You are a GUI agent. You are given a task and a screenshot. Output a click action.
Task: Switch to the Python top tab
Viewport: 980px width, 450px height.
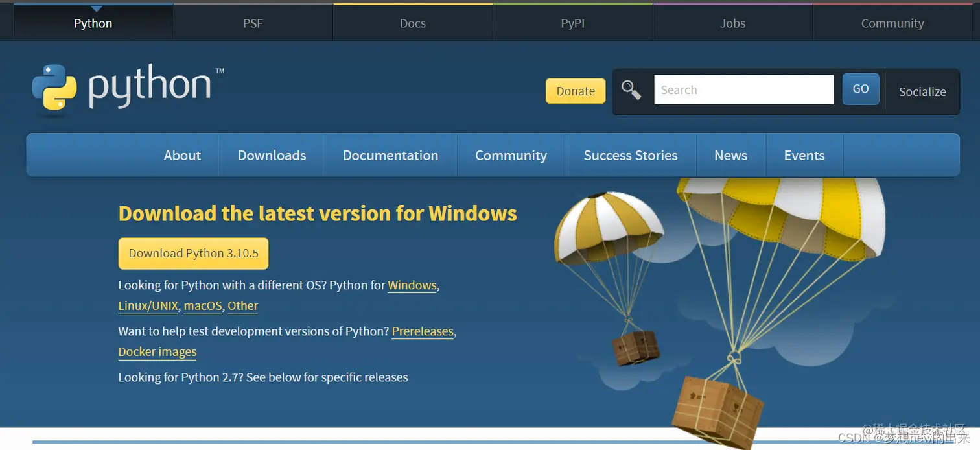coord(93,23)
